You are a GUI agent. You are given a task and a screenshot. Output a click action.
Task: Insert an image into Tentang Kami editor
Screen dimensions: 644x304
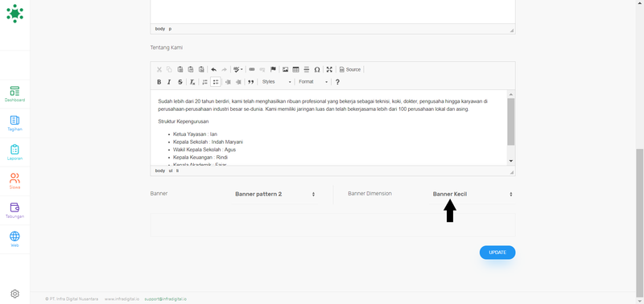tap(285, 69)
